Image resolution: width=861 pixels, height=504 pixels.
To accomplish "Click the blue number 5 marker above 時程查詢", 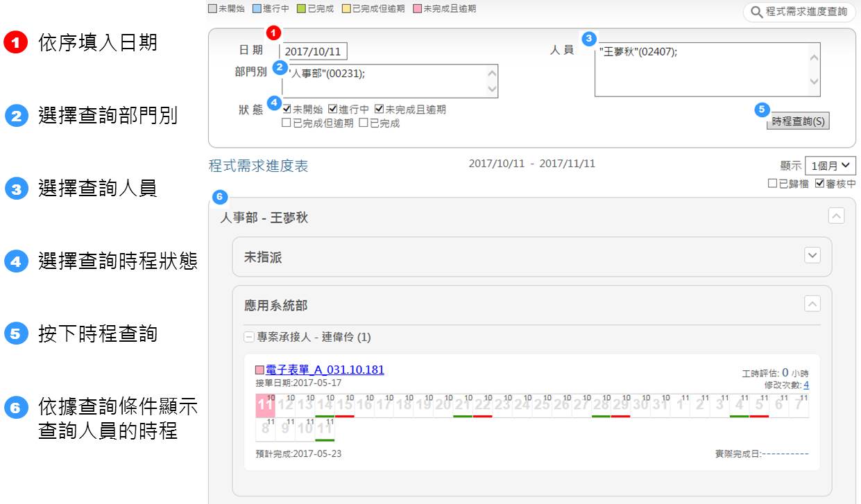I will coord(762,110).
